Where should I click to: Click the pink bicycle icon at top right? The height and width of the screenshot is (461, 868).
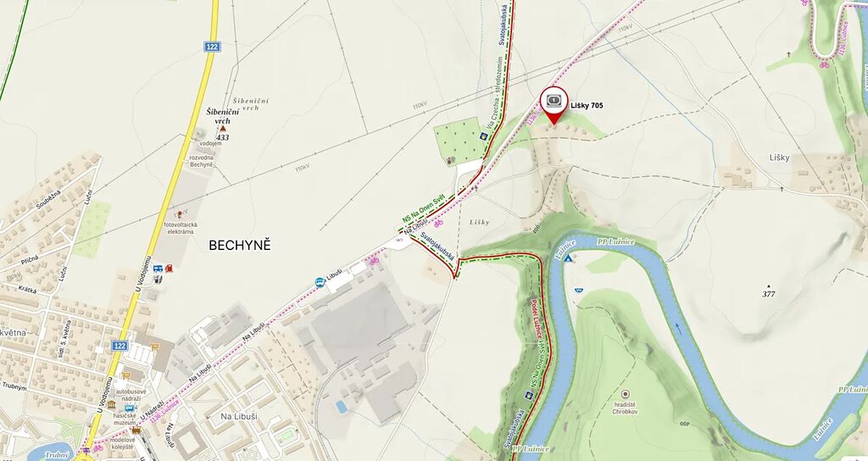coord(824,64)
